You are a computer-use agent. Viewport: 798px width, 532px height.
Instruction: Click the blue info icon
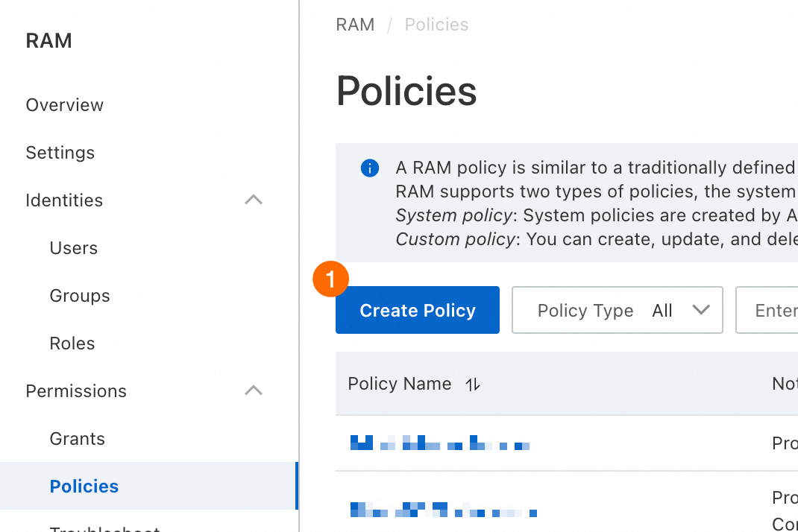click(369, 168)
